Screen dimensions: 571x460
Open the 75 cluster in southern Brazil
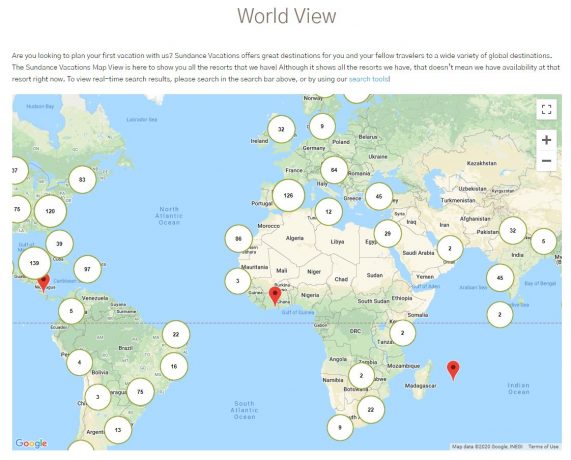tap(140, 392)
